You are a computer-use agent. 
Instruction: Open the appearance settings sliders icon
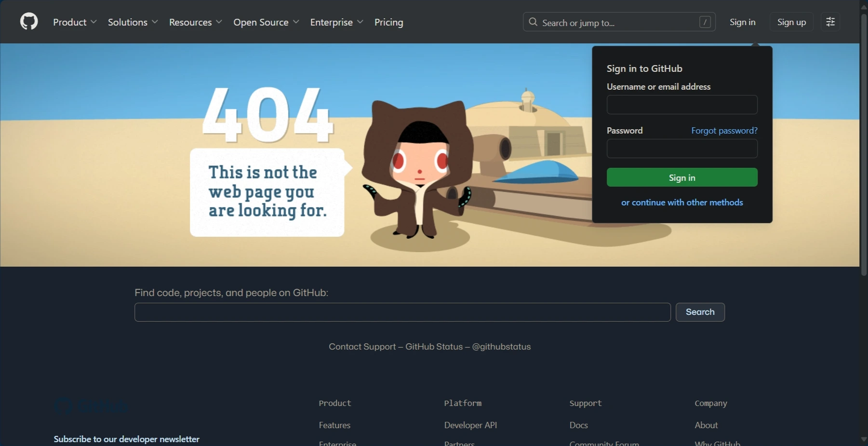tap(830, 22)
